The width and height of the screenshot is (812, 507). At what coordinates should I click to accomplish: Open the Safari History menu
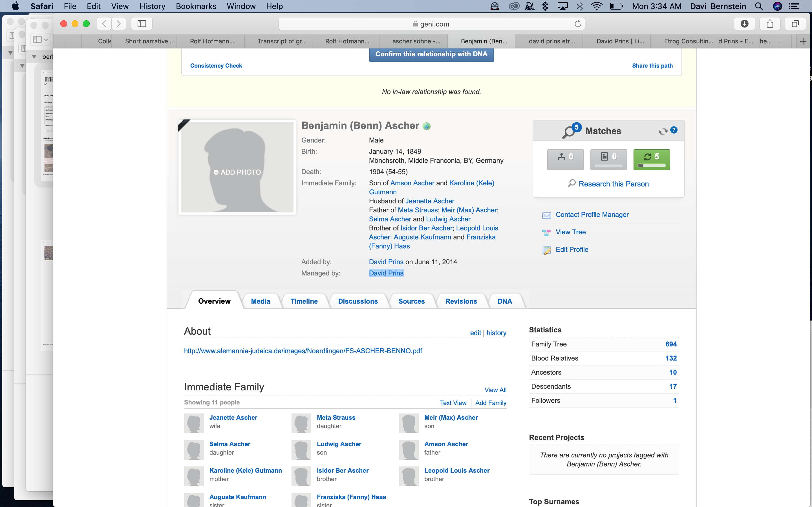coord(152,6)
